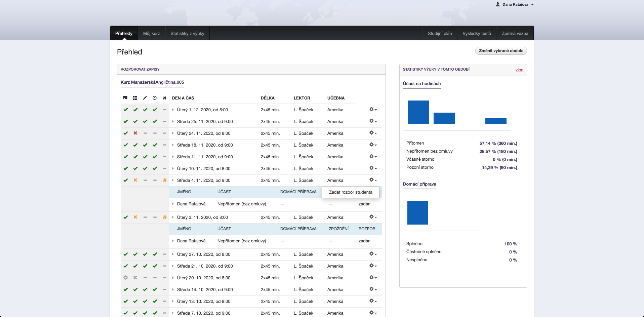Click the blue Domácí příprava chart bar
Image resolution: width=644 pixels, height=317 pixels.
click(x=418, y=213)
